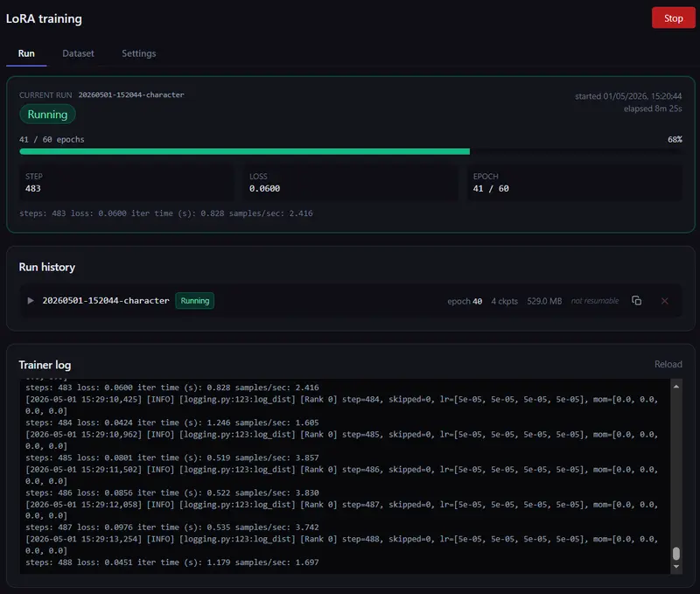Click the "not resumable" label
The image size is (700, 594).
[x=595, y=301]
